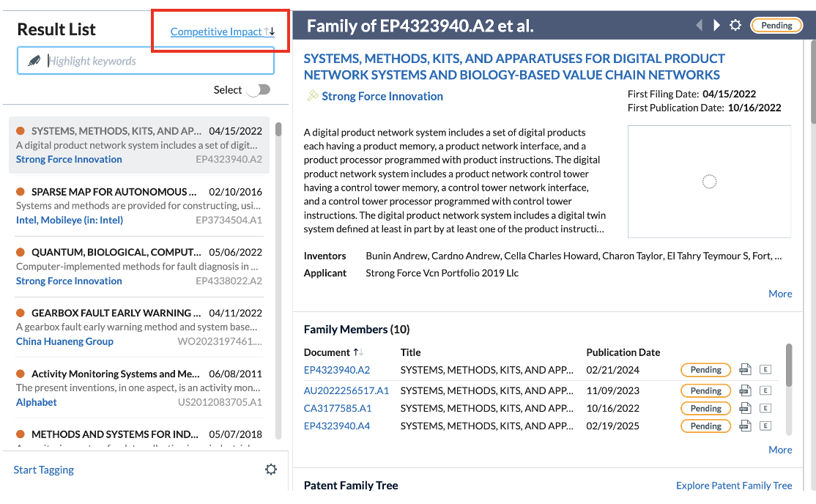Click First Filing Date value 04/15/2022
Image resolution: width=816 pixels, height=504 pixels.
[729, 94]
